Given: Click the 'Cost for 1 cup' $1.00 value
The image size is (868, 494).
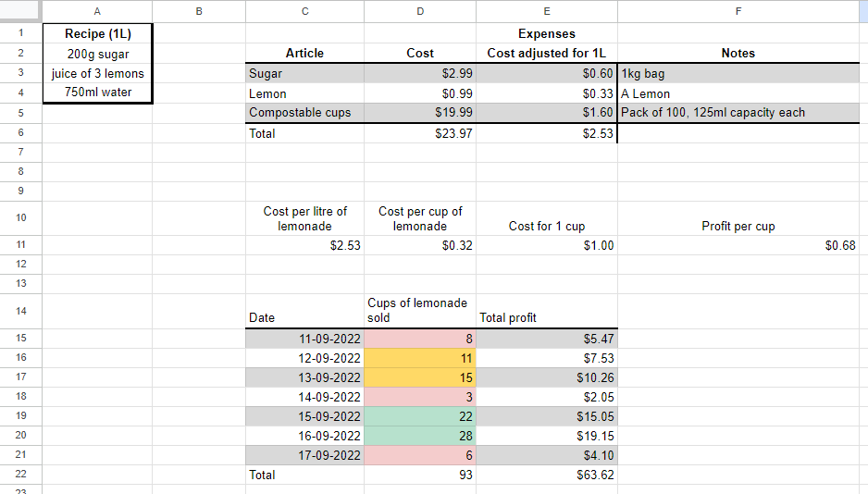Looking at the screenshot, I should tap(546, 246).
